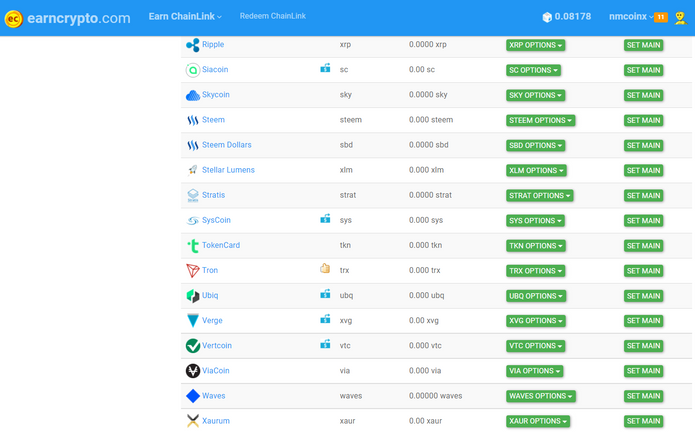Image resolution: width=695 pixels, height=432 pixels.
Task: Expand the STRAT OPTIONS dropdown
Action: tap(539, 195)
